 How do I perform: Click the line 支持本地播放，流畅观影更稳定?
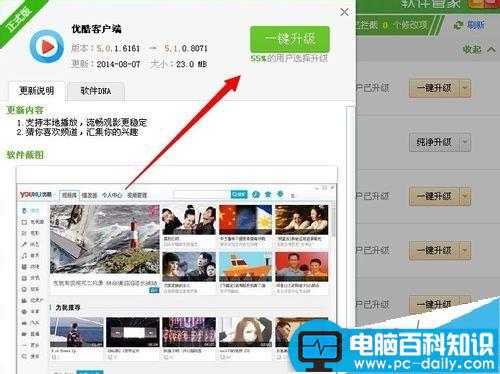click(86, 122)
